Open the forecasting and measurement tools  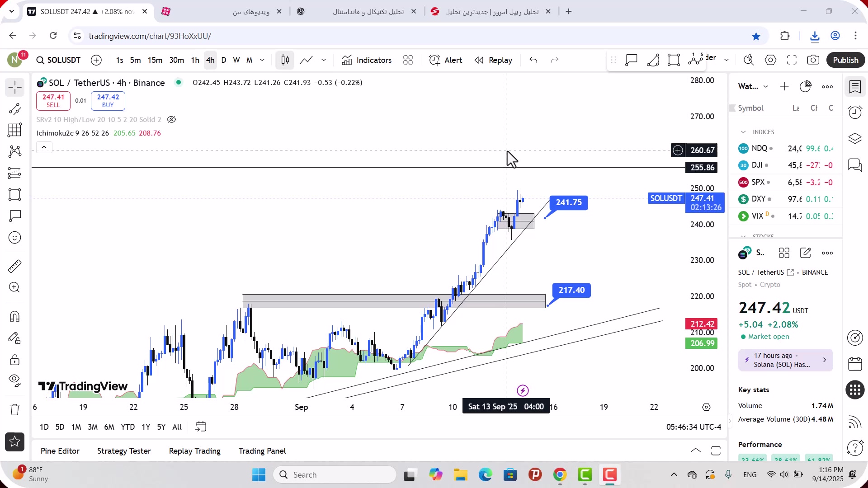pos(14,173)
